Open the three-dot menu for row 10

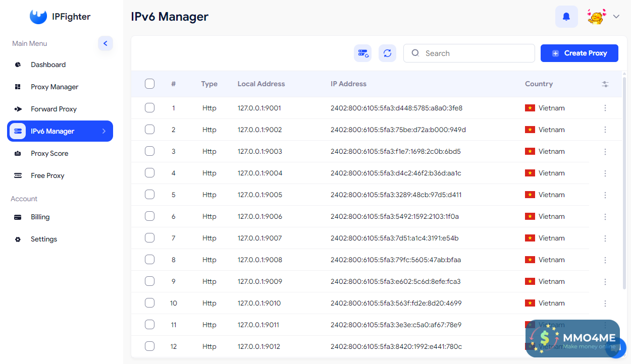click(605, 303)
